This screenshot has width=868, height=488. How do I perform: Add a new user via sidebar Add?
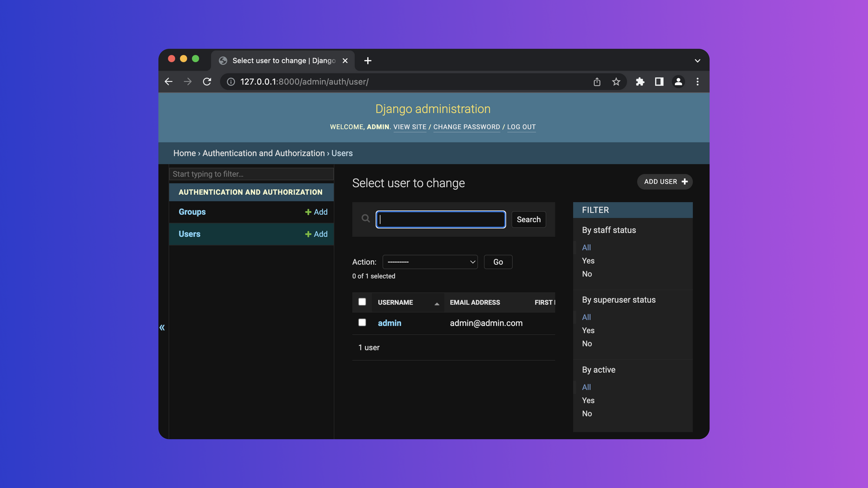click(316, 234)
